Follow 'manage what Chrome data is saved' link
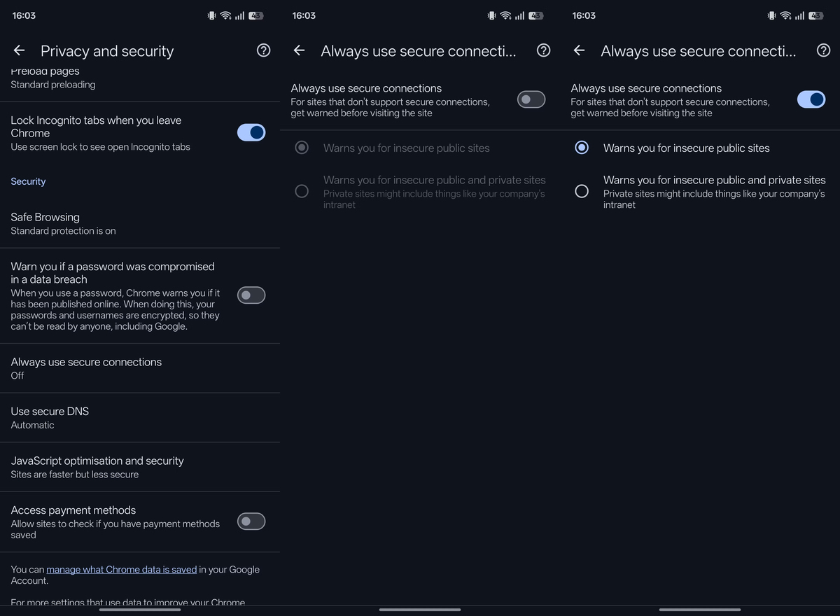Screen dimensions: 840x616 (121, 569)
